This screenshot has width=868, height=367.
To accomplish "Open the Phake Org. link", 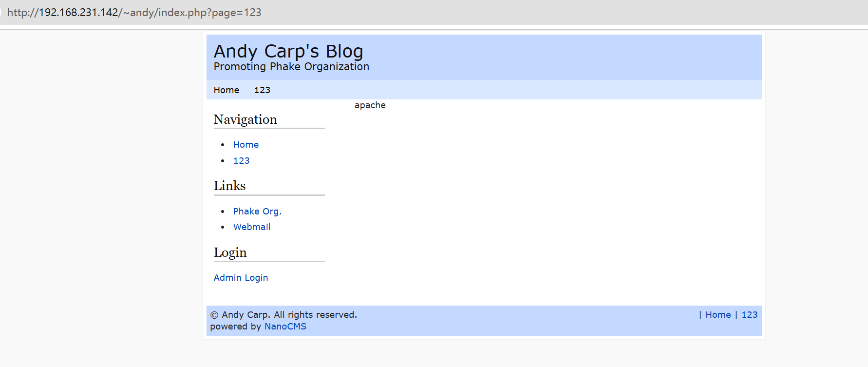I will tap(257, 212).
